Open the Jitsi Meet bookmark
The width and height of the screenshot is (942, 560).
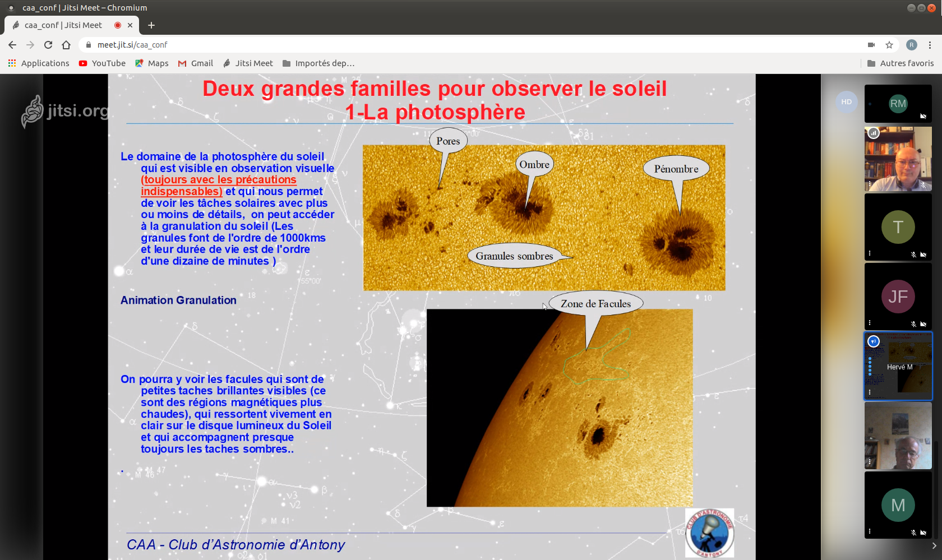point(248,63)
